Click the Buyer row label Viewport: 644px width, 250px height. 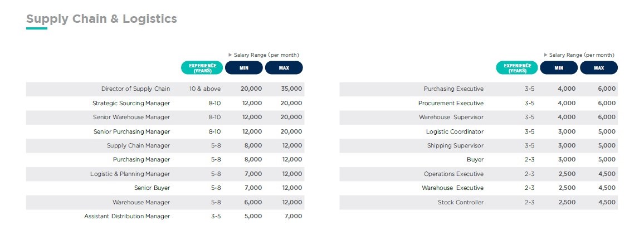pyautogui.click(x=475, y=160)
